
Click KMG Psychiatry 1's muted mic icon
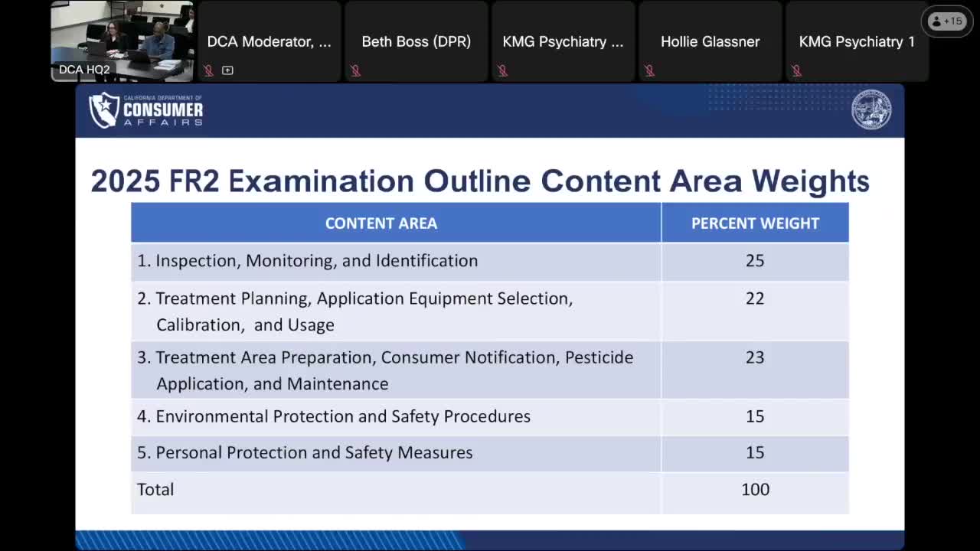pos(797,70)
